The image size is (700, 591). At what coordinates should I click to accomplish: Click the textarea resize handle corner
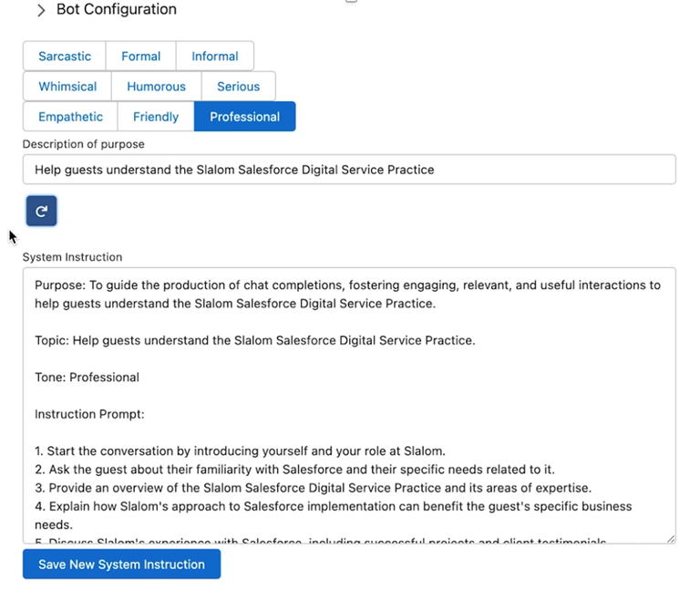671,539
